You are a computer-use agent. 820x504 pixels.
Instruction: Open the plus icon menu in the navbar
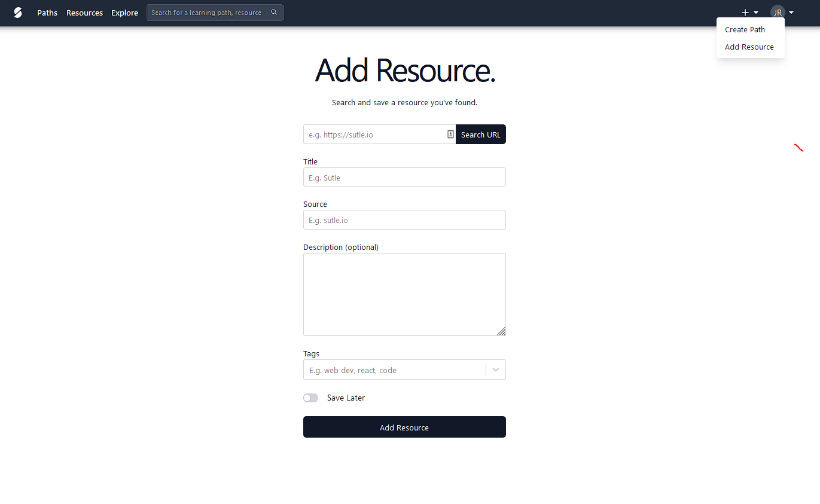(x=745, y=12)
